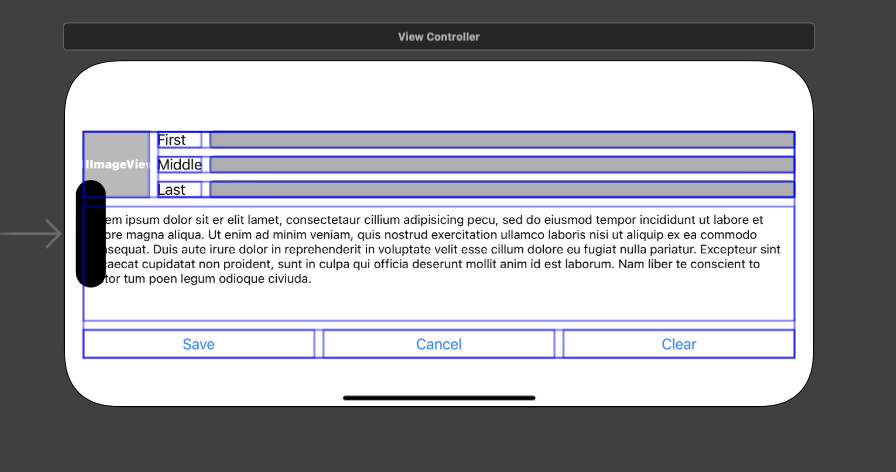
Task: Click the Save button
Action: (199, 344)
